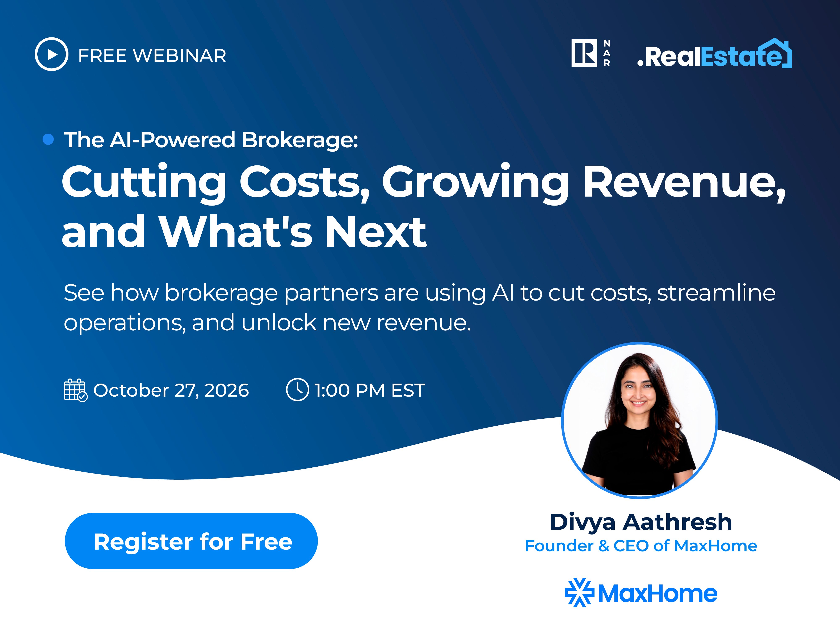Click the Divya Aathresh name text

click(x=641, y=522)
